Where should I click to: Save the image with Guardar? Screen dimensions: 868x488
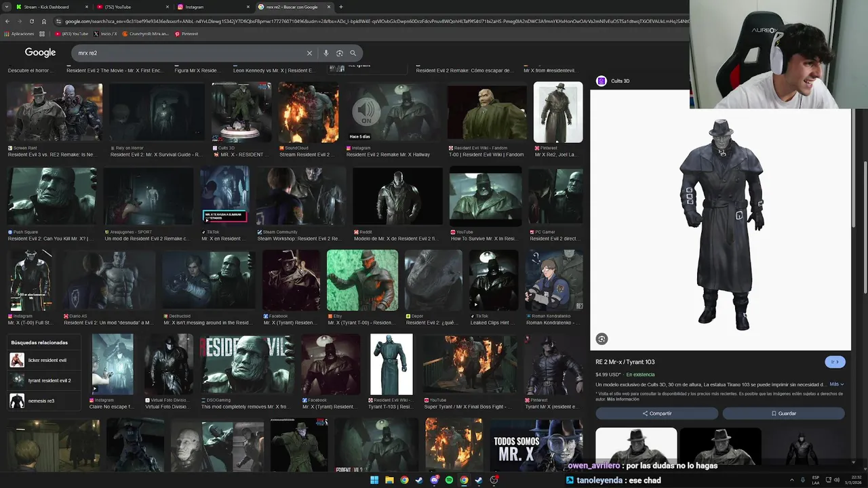click(783, 413)
